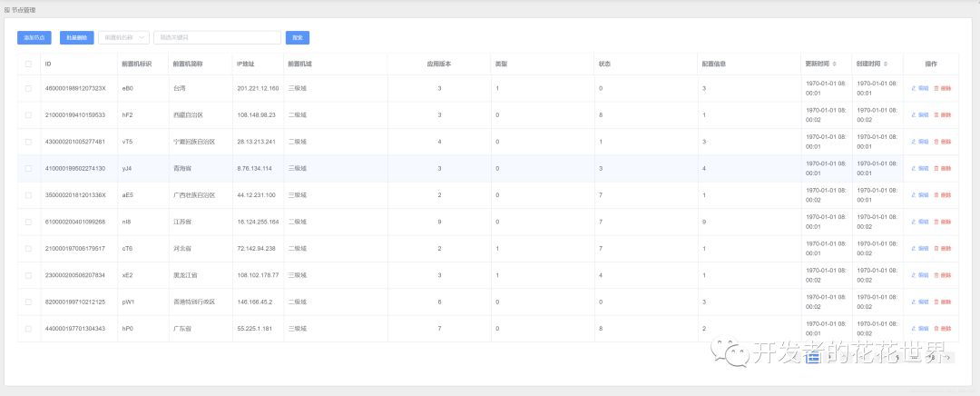Click IP address 55.225.1.181
The image size is (980, 396).
click(x=255, y=329)
